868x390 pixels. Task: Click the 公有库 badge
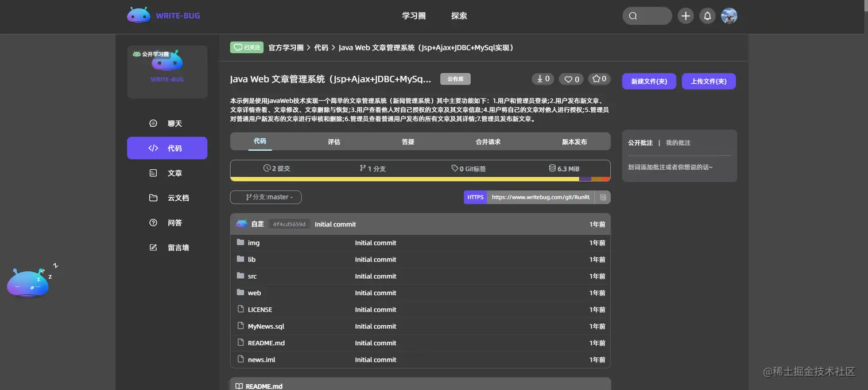pyautogui.click(x=455, y=79)
